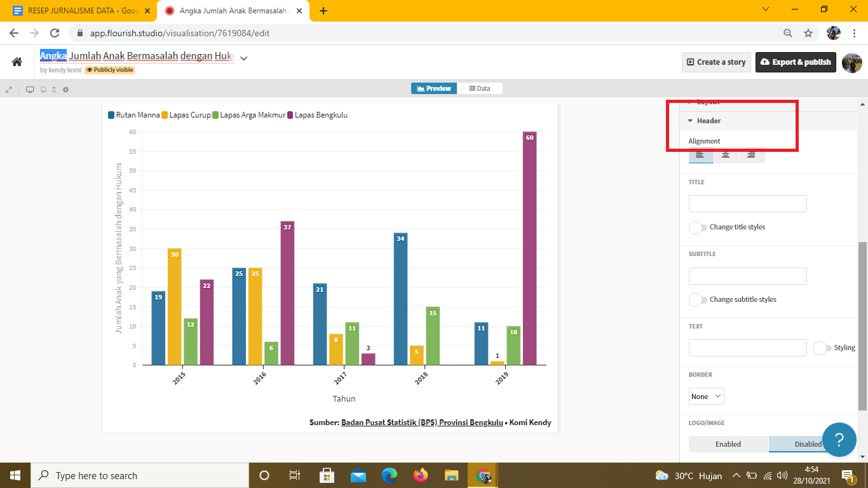The height and width of the screenshot is (488, 868).
Task: Open the blue help button
Action: 839,439
